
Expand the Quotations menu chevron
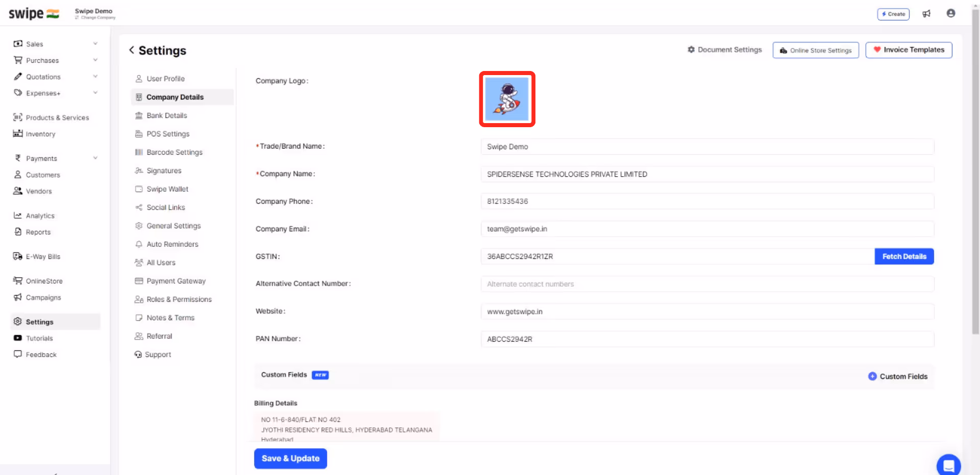pos(95,77)
